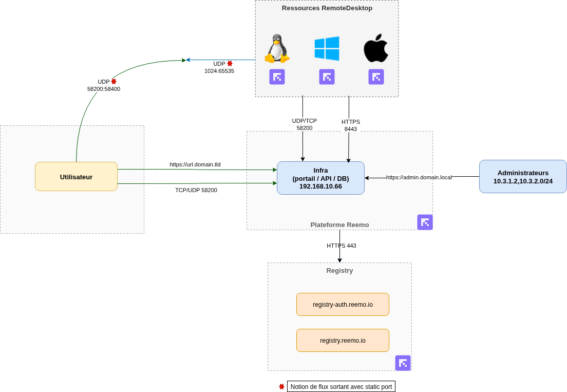Click the legend box about static port
Screen dimensions: 567x392
[342, 386]
